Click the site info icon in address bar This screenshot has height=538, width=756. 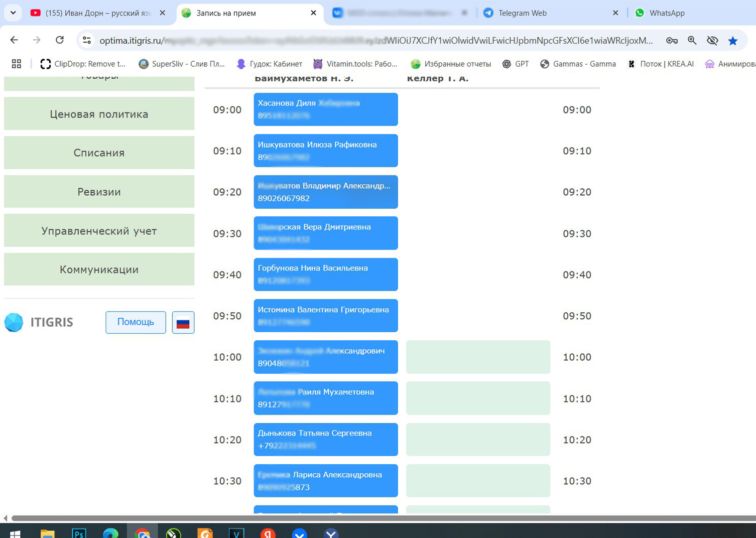tap(87, 40)
